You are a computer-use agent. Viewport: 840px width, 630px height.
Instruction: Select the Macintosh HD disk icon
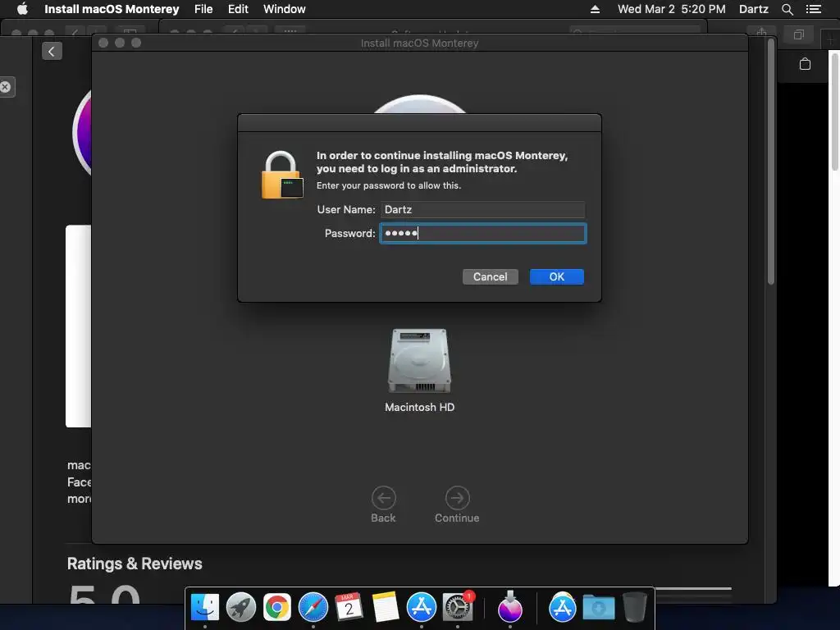pyautogui.click(x=419, y=360)
